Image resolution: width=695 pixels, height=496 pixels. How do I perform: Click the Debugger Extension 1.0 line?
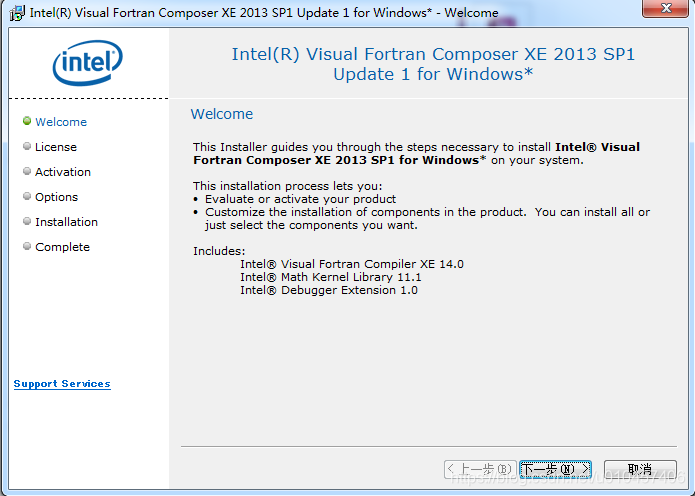329,290
